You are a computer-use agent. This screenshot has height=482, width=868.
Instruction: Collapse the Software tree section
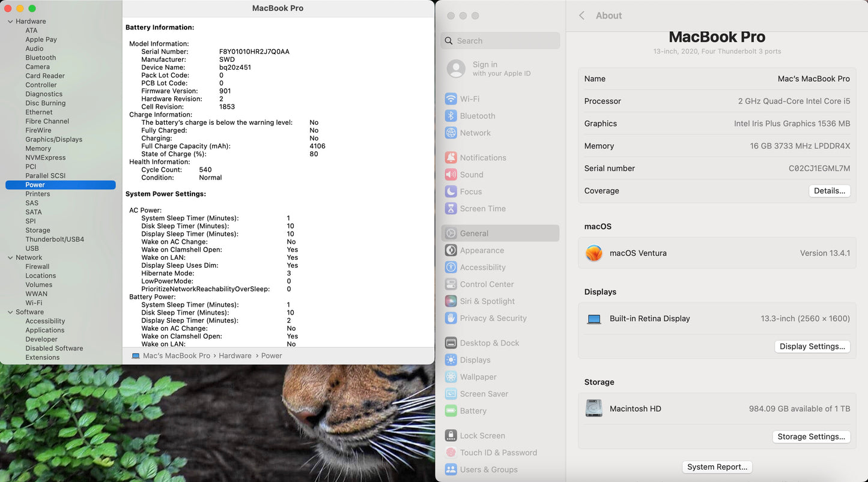[x=10, y=312]
